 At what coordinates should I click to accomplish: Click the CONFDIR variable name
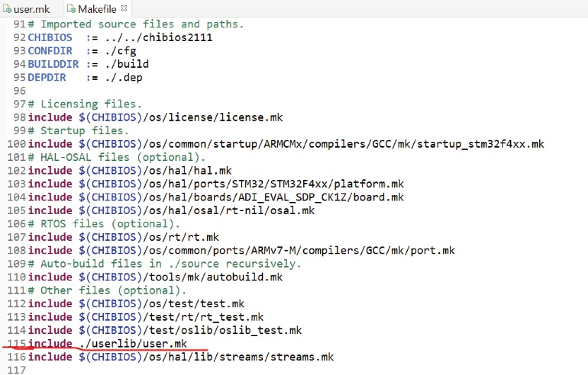(49, 50)
